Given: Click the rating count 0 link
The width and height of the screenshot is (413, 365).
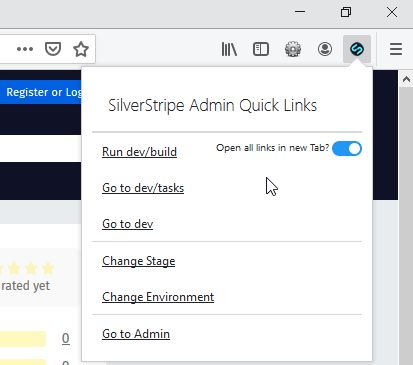Looking at the screenshot, I should coord(66,338).
